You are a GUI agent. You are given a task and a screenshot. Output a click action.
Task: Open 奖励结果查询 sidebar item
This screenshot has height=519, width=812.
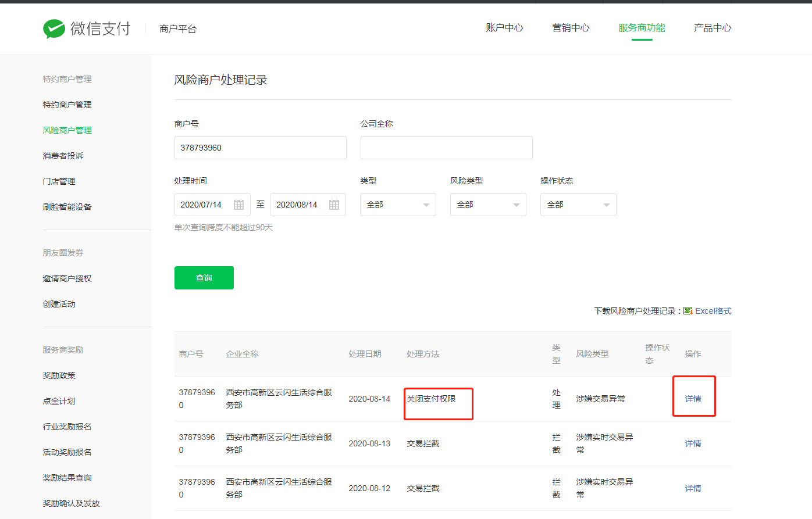(x=67, y=478)
